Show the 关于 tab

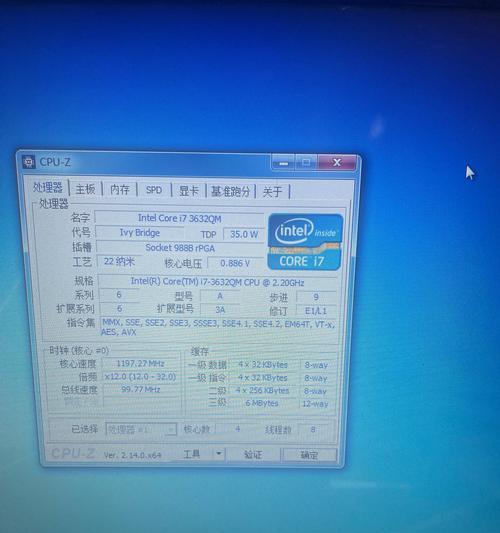(x=273, y=192)
